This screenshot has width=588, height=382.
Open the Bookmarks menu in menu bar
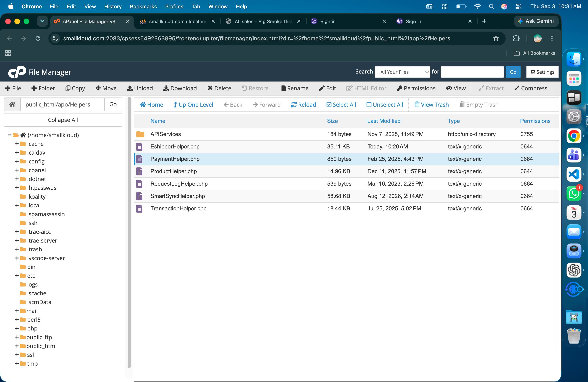[x=143, y=7]
